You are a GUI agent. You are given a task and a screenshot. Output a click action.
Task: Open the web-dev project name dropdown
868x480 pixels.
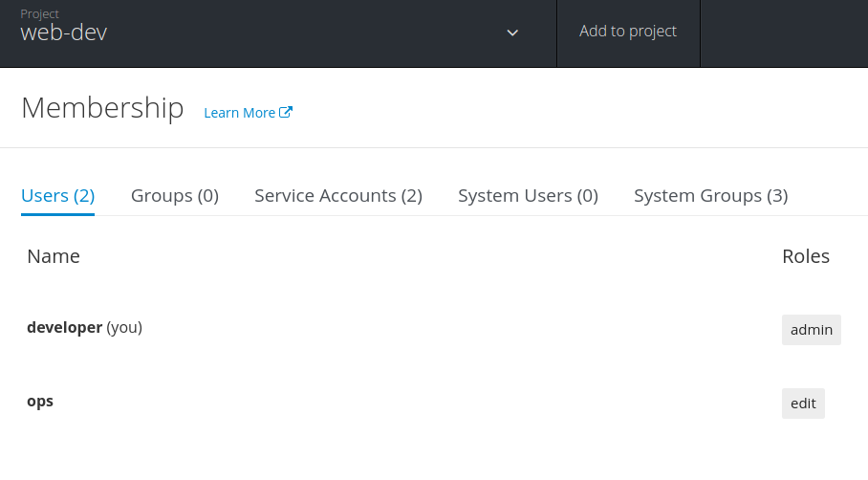[64, 33]
